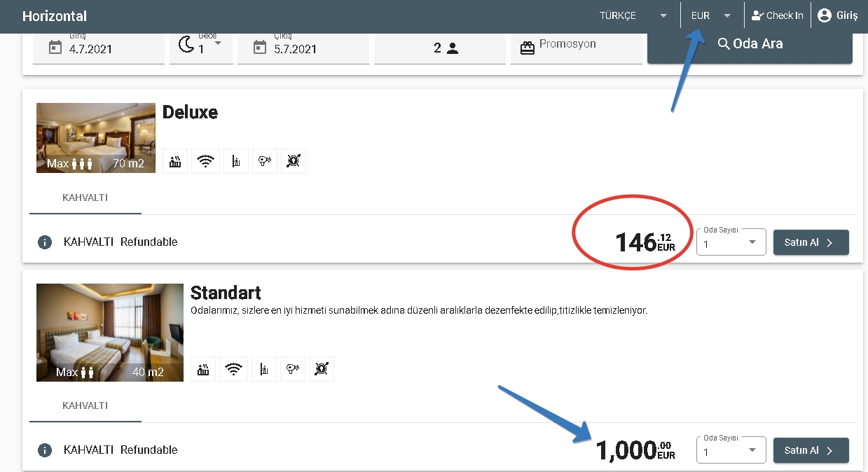
Task: Open the Deluxe room photo thumbnail
Action: pyautogui.click(x=96, y=138)
